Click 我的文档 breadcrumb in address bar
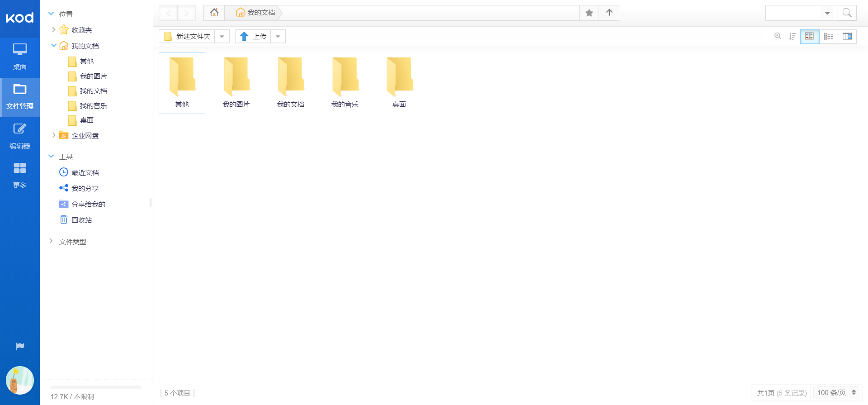This screenshot has width=868, height=405. pyautogui.click(x=256, y=13)
